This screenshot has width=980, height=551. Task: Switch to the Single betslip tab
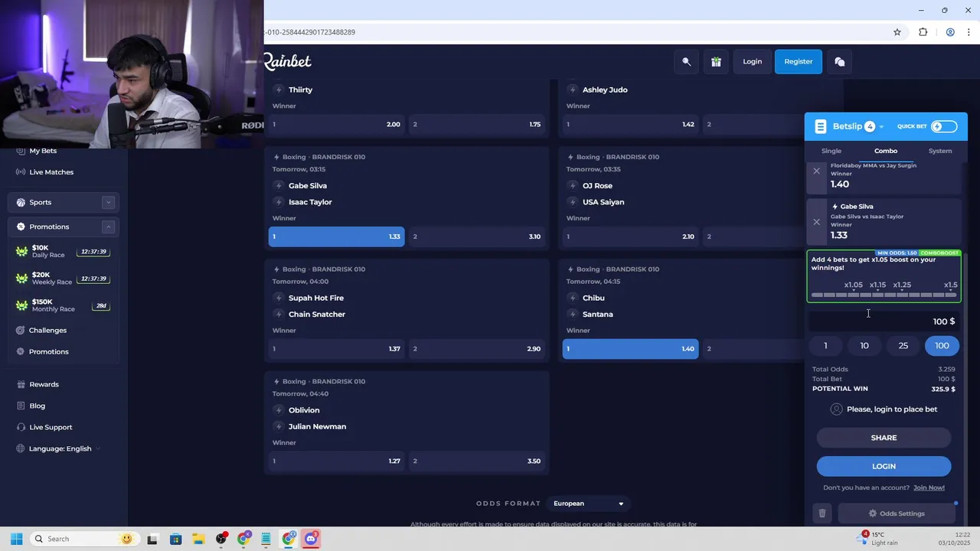[831, 151]
